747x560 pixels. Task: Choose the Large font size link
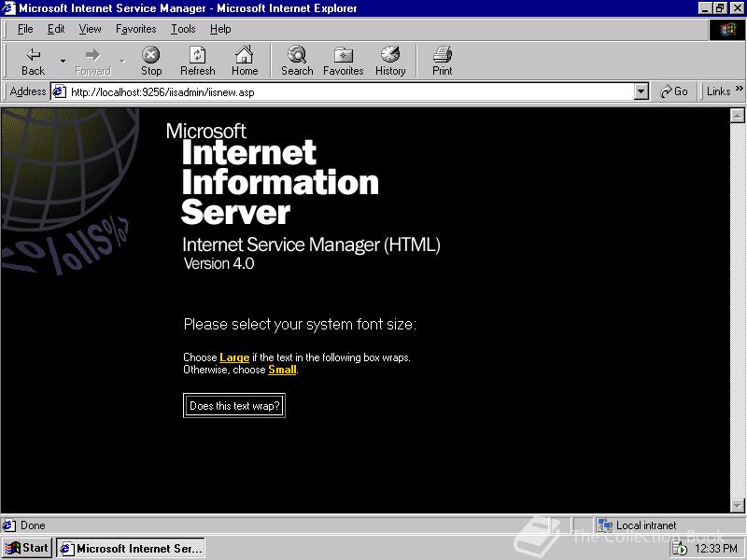234,357
